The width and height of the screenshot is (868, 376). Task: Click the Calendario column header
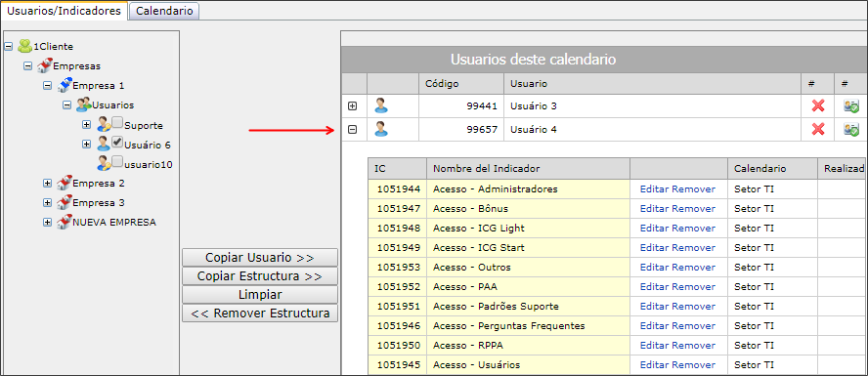pyautogui.click(x=773, y=169)
